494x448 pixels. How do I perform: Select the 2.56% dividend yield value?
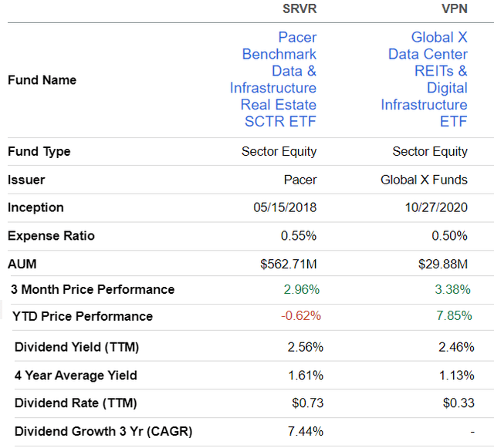click(x=306, y=347)
